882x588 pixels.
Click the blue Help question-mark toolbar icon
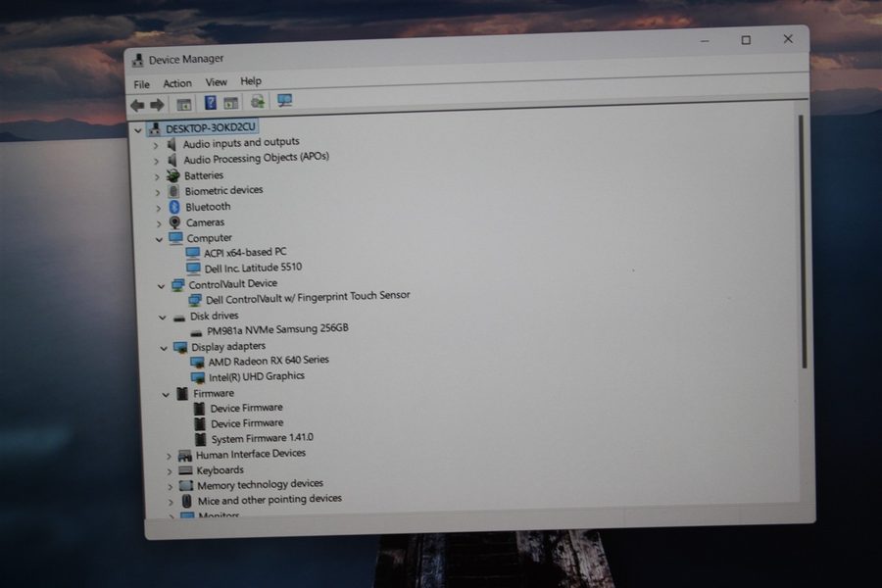point(210,103)
